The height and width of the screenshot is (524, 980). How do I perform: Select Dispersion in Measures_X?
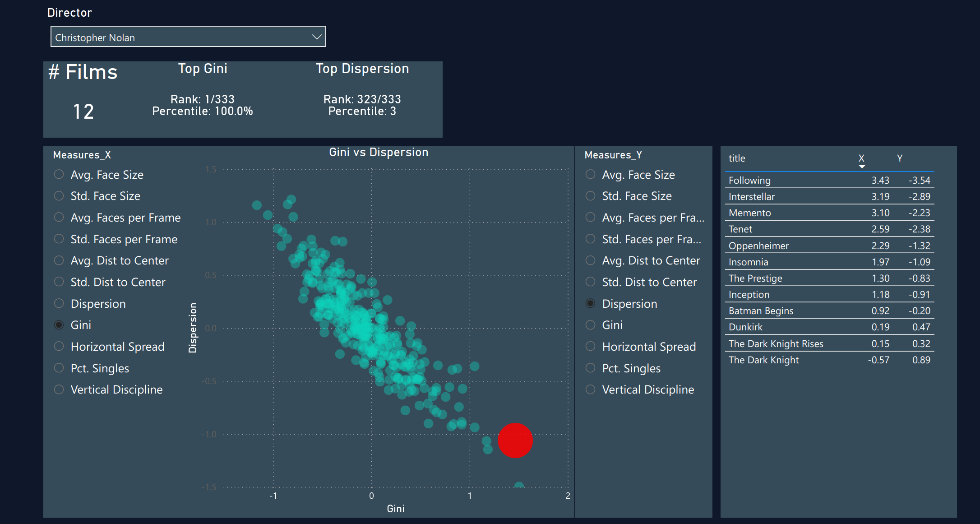pyautogui.click(x=59, y=304)
